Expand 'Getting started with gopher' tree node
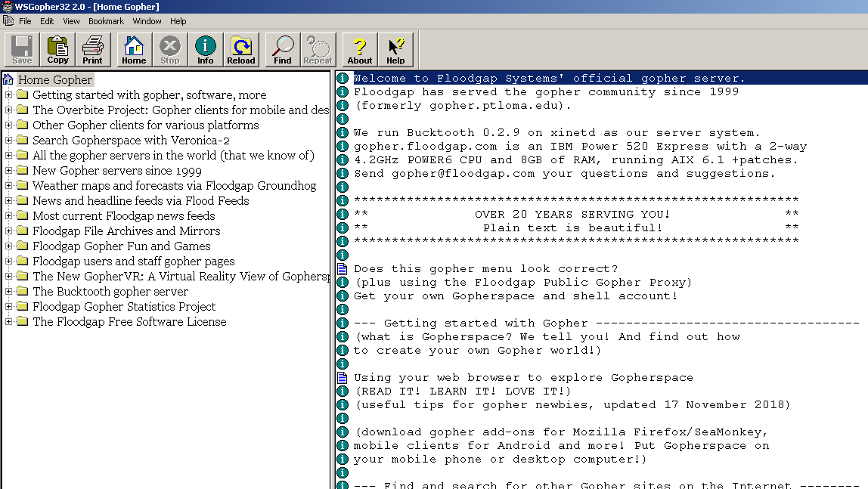Screen dimensions: 868x489 [x=9, y=95]
